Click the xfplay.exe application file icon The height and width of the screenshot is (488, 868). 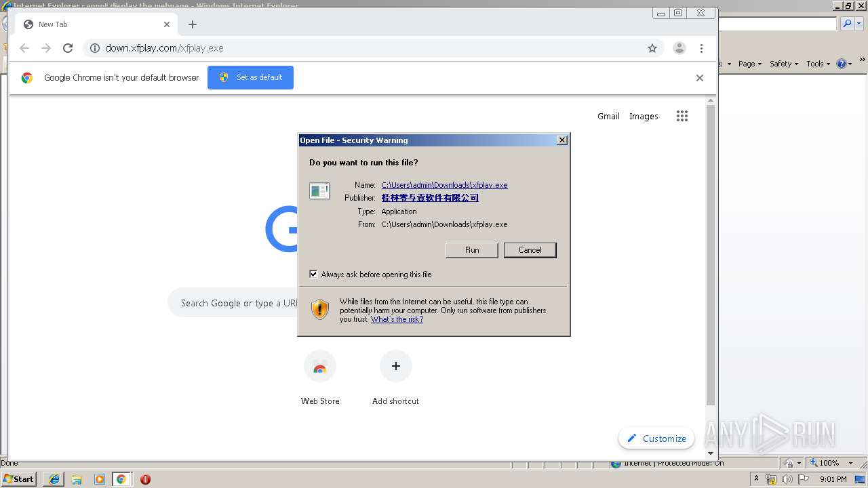pyautogui.click(x=319, y=191)
